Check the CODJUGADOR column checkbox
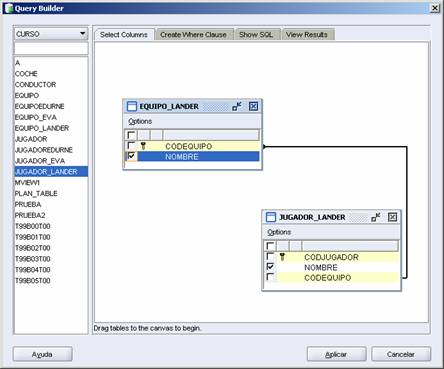444x369 pixels. click(x=270, y=256)
